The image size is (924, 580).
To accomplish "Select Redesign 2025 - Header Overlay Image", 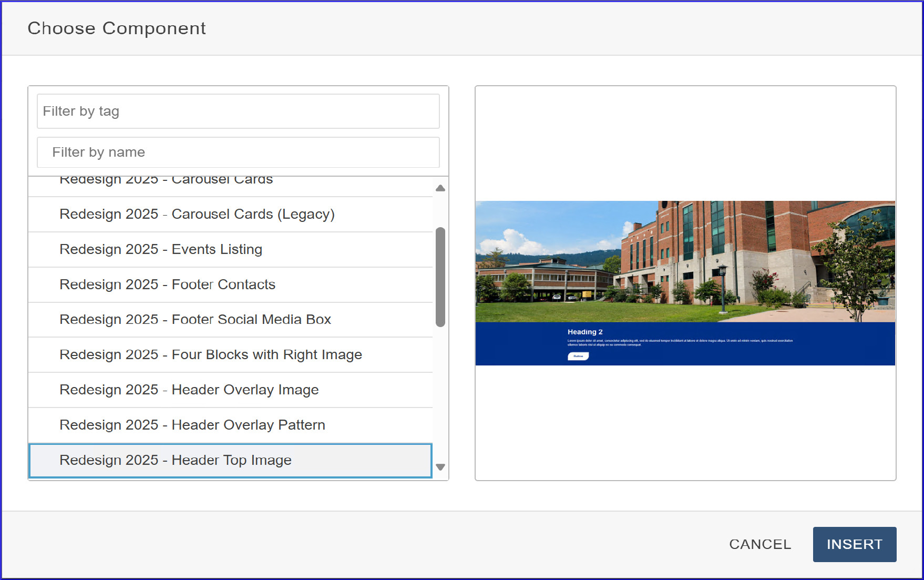I will pyautogui.click(x=189, y=390).
